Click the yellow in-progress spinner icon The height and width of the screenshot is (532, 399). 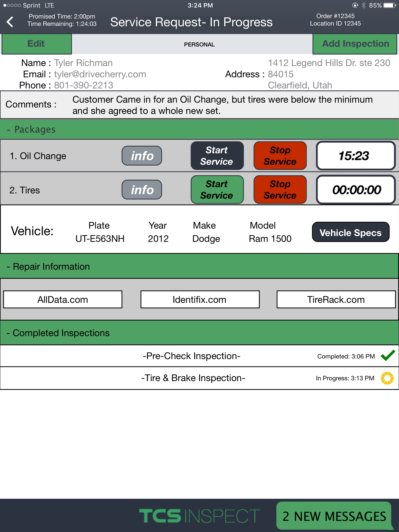point(387,378)
